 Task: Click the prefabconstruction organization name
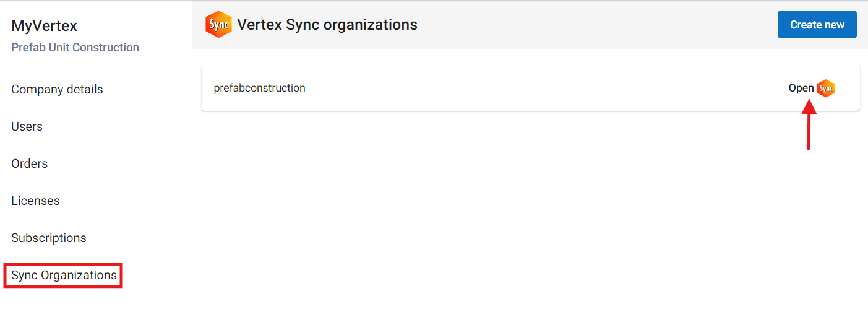[x=259, y=88]
